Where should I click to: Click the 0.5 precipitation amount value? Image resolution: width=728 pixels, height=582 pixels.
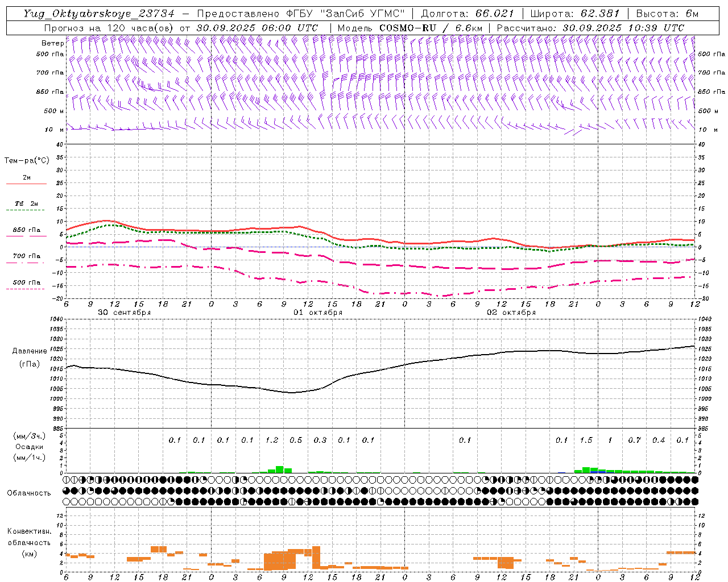pos(296,440)
